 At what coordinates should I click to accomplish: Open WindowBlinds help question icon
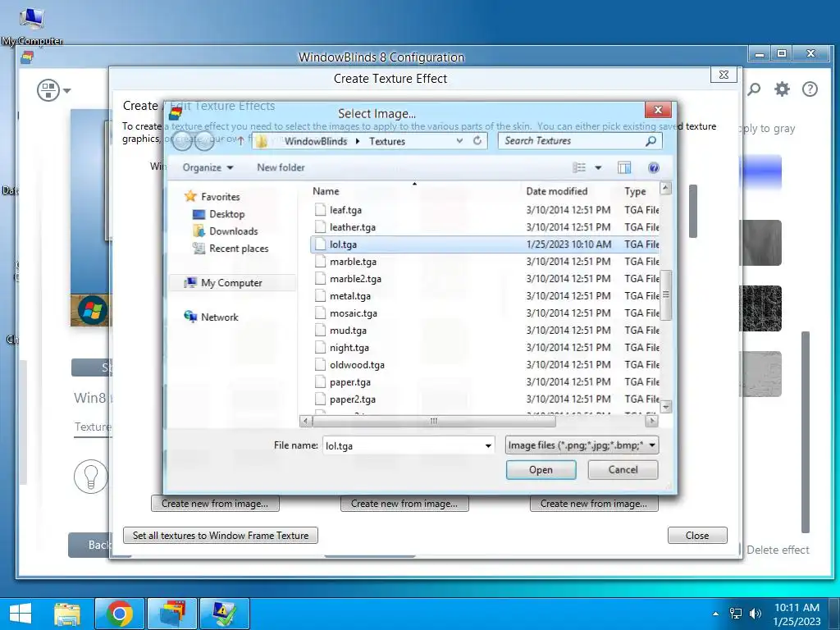click(810, 89)
